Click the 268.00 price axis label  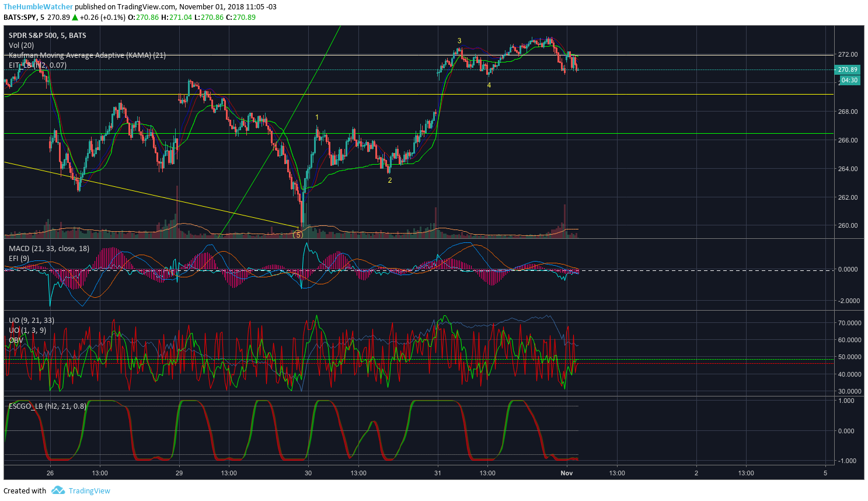pyautogui.click(x=848, y=112)
